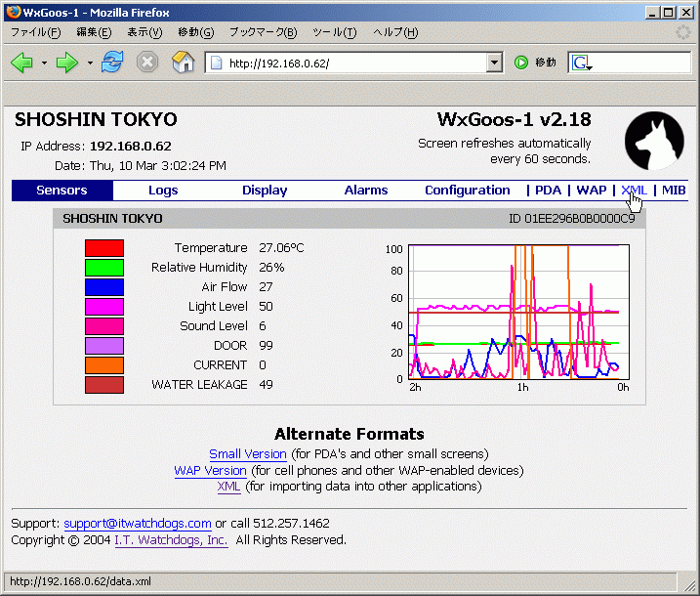Open the WAP Version link
The image size is (700, 596).
(x=210, y=471)
